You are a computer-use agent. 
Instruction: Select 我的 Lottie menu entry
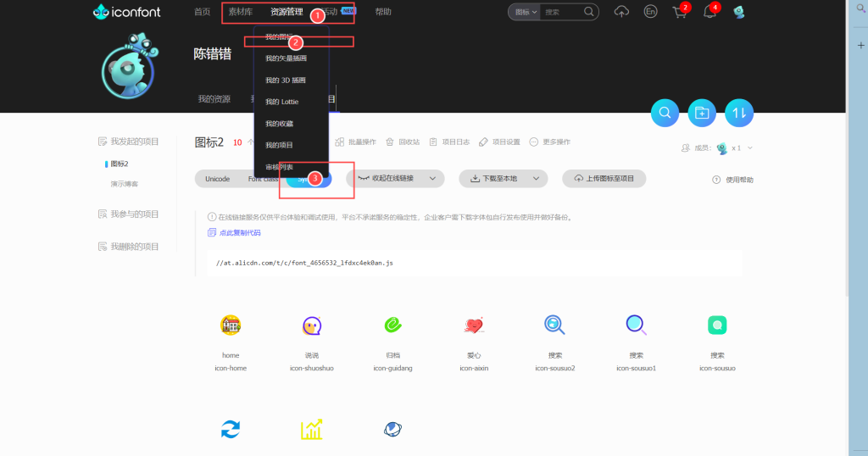pos(281,102)
